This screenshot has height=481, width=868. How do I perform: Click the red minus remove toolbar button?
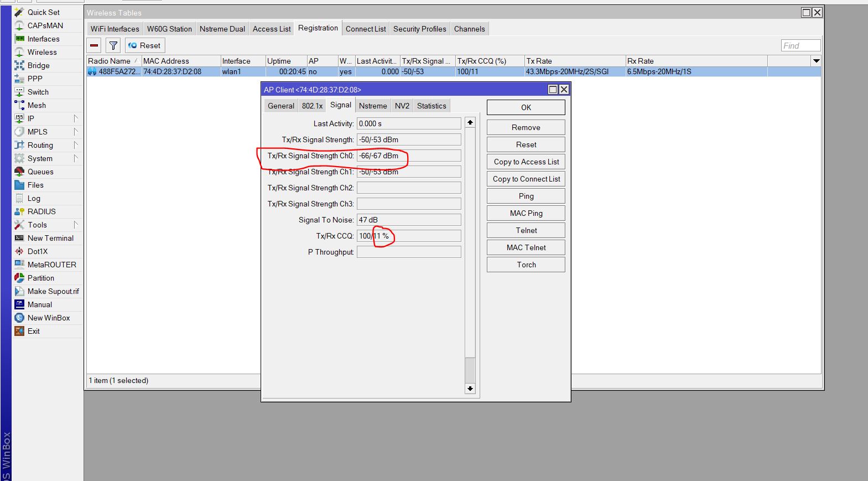coord(95,45)
